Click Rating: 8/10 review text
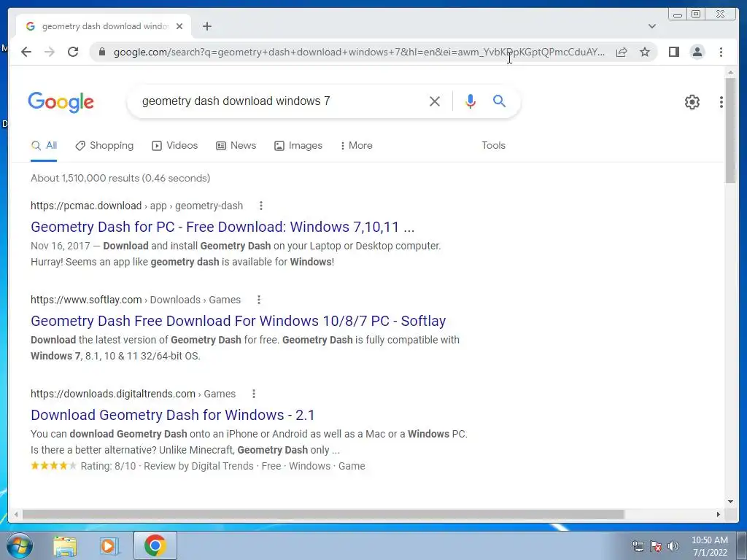Screen dimensions: 747x560 coord(108,466)
